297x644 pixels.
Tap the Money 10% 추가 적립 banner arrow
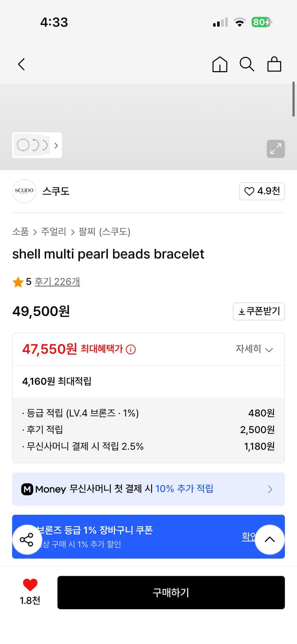[270, 489]
